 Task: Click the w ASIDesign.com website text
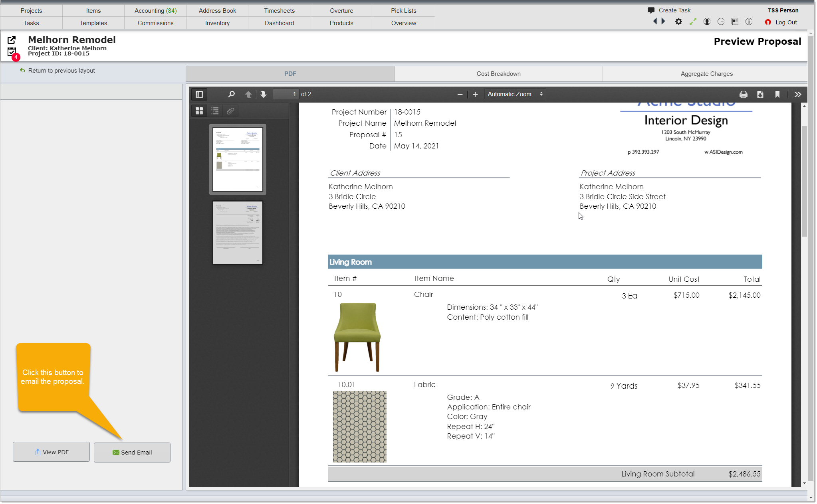(724, 152)
